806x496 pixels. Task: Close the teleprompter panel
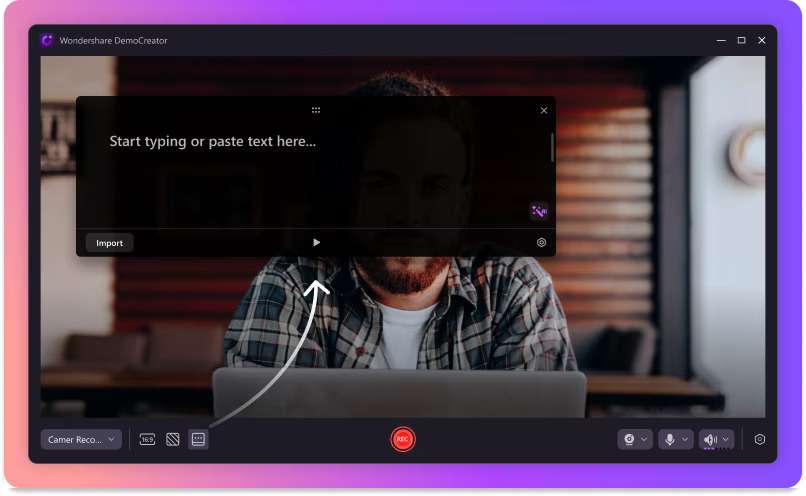point(544,110)
